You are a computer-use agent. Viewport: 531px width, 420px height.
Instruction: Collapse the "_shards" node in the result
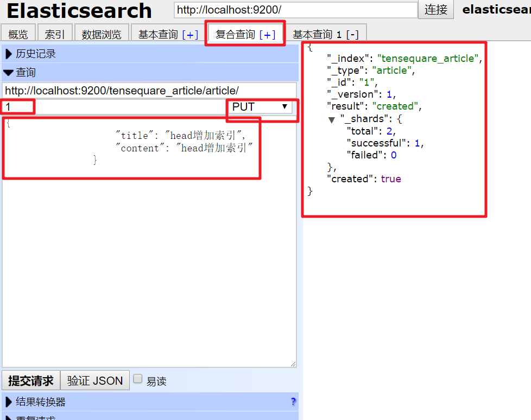pyautogui.click(x=332, y=119)
